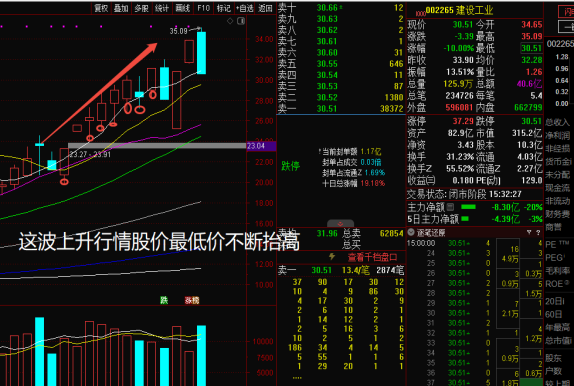Click the 涨幅 -10.00% value
The width and height of the screenshot is (574, 386).
point(458,48)
